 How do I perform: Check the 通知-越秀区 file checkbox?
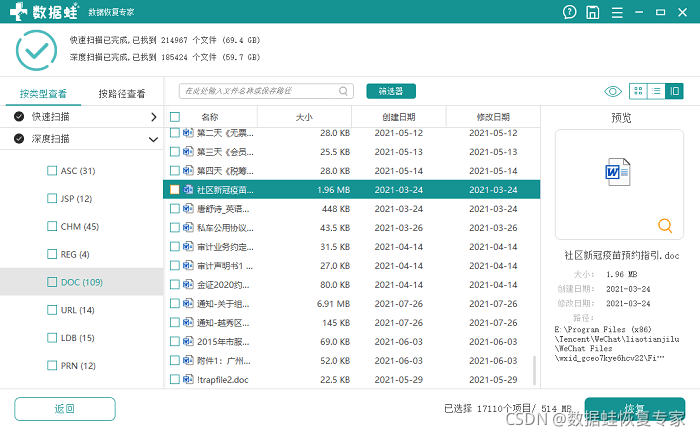point(175,322)
